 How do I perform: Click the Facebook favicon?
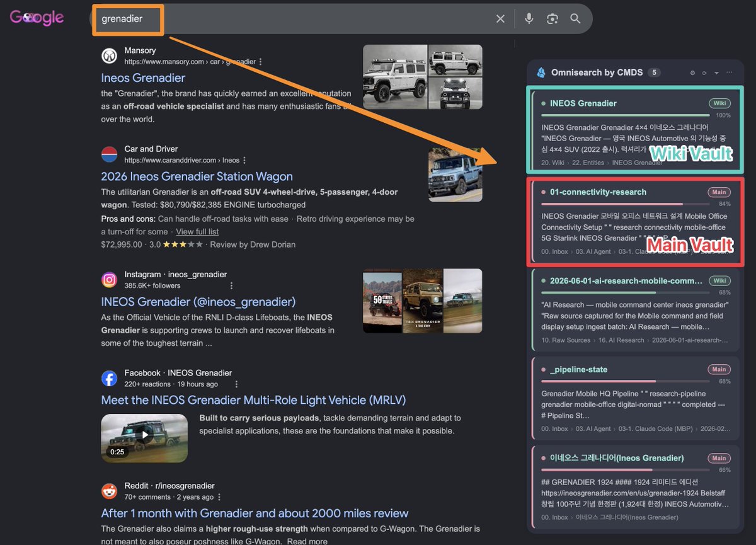coord(109,378)
